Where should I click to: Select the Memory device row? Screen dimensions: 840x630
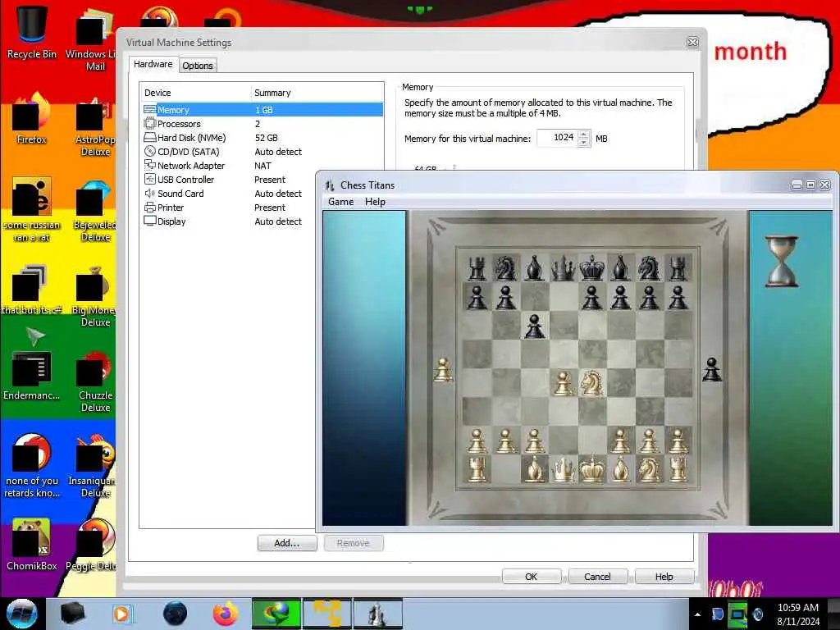point(262,110)
